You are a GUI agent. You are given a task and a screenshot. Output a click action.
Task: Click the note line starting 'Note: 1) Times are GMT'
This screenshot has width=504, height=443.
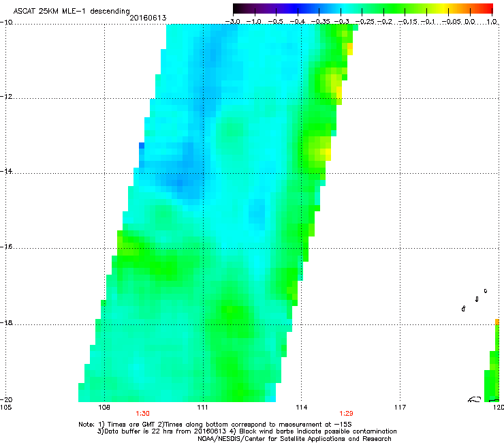point(215,425)
